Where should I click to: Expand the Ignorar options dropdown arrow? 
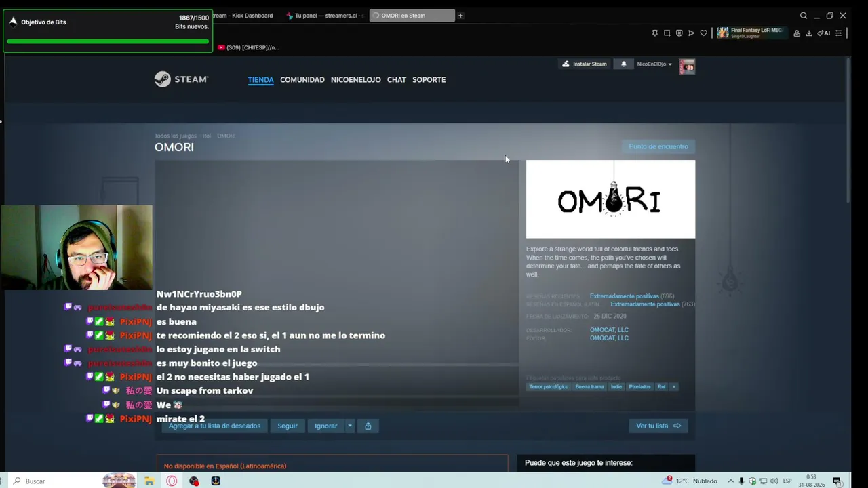click(350, 426)
